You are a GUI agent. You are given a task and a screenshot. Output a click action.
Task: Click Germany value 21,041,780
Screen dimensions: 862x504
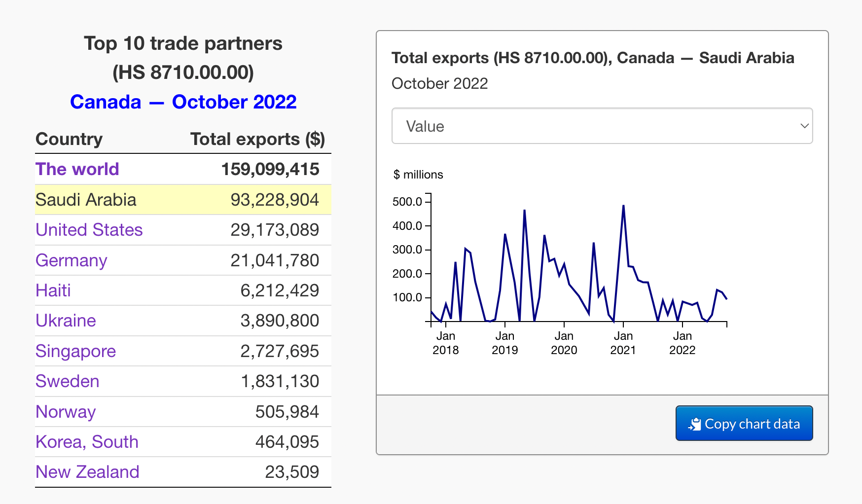tap(275, 260)
